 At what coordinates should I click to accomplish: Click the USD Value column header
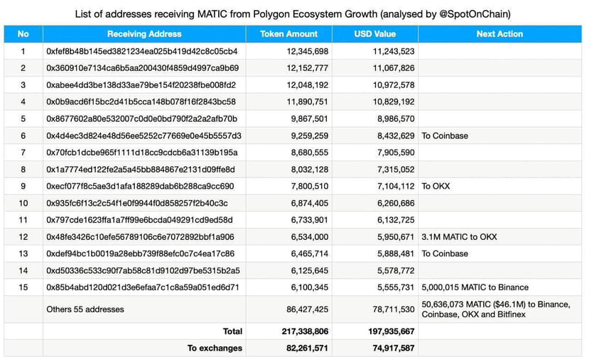[375, 34]
